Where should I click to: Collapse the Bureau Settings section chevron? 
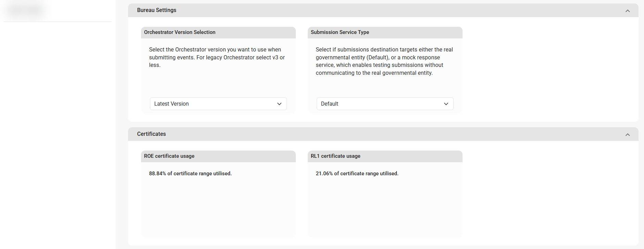(627, 11)
